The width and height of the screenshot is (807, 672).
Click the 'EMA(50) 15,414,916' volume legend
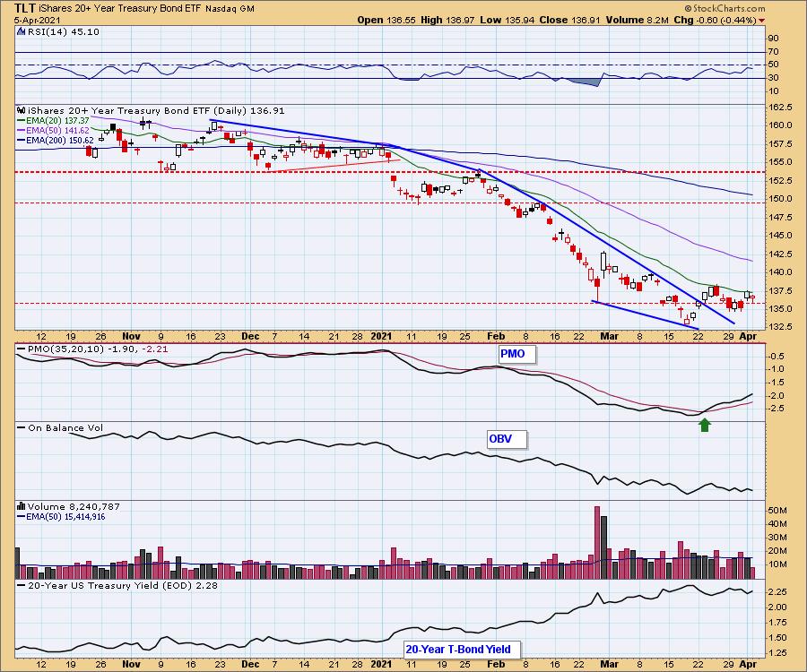pyautogui.click(x=65, y=516)
